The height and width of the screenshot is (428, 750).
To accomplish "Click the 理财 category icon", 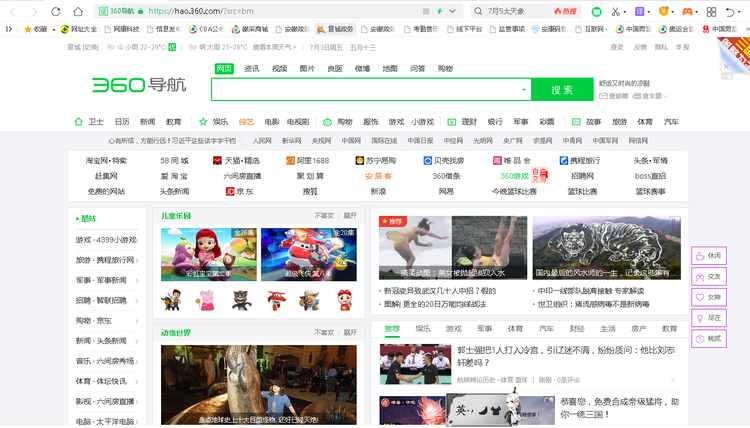I will [452, 122].
